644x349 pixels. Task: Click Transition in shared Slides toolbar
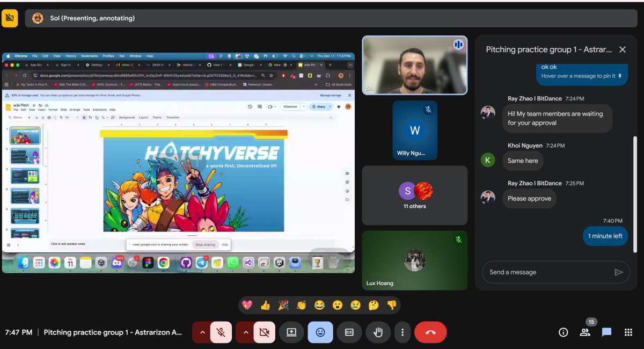[173, 117]
